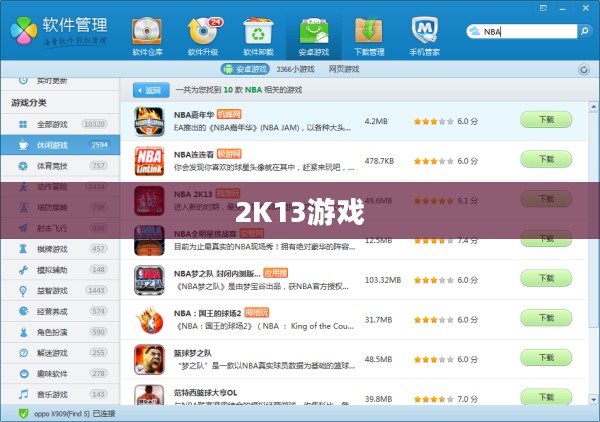Click the 软件管理 clover logo

tap(23, 31)
